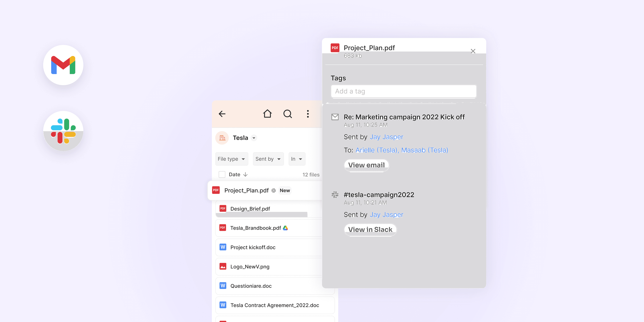Viewport: 644px width, 322px height.
Task: Open the In filter dropdown
Action: point(297,159)
